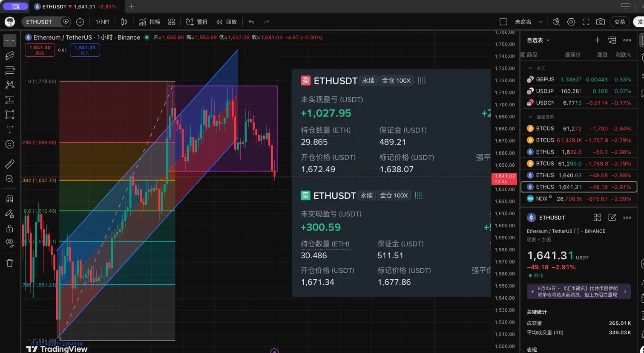The image size is (644, 353).
Task: Open the watchlist advanced view table icon
Action: (x=612, y=40)
